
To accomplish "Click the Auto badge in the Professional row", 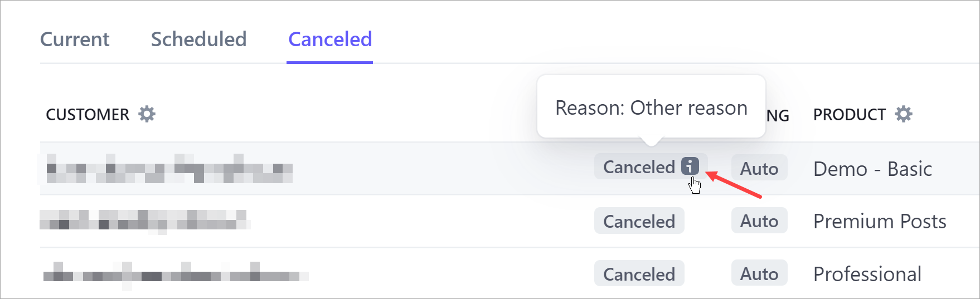I will pos(759,274).
